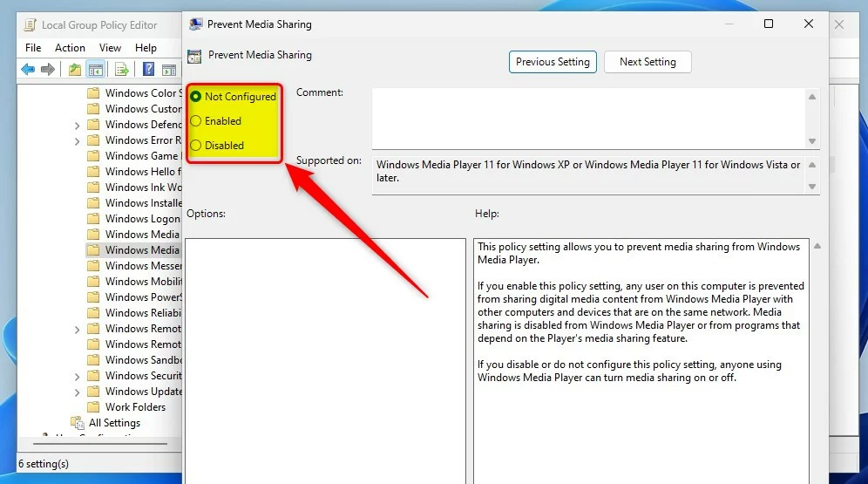The width and height of the screenshot is (868, 484).
Task: Click the folder icon of Windows Logon
Action: [x=93, y=218]
